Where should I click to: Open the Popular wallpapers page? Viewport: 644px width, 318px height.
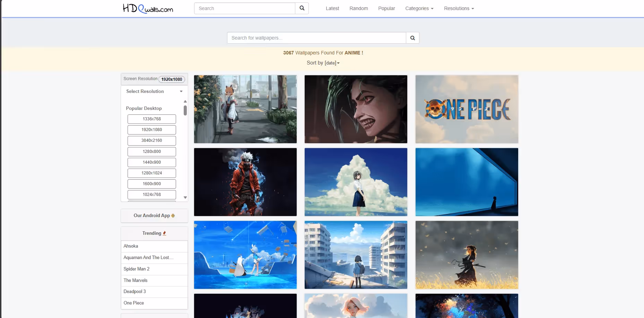pyautogui.click(x=386, y=8)
